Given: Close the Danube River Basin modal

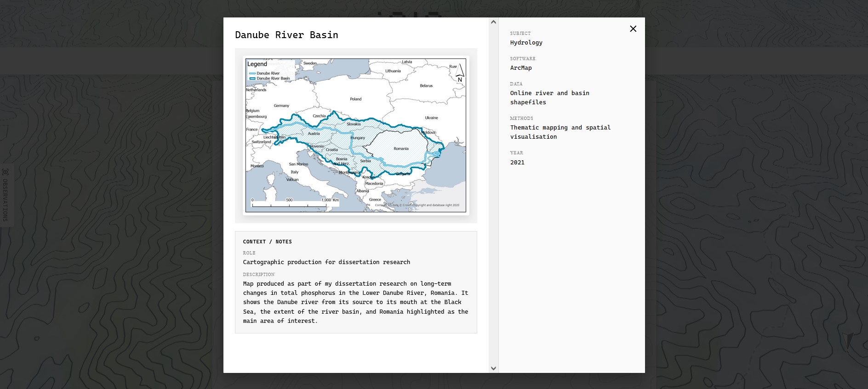Looking at the screenshot, I should tap(633, 29).
